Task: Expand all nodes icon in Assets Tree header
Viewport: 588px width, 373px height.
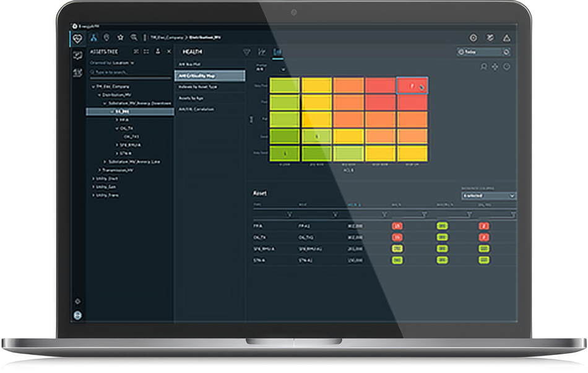Action: (146, 51)
